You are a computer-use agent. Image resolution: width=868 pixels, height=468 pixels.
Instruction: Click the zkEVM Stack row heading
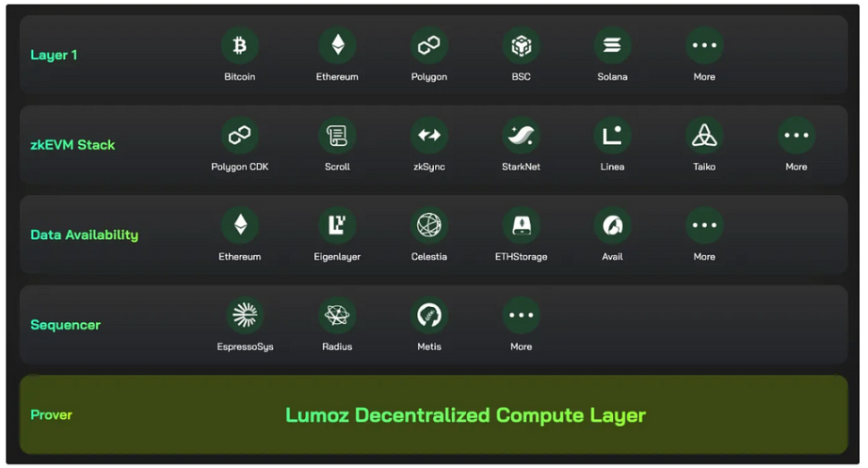[x=72, y=145]
